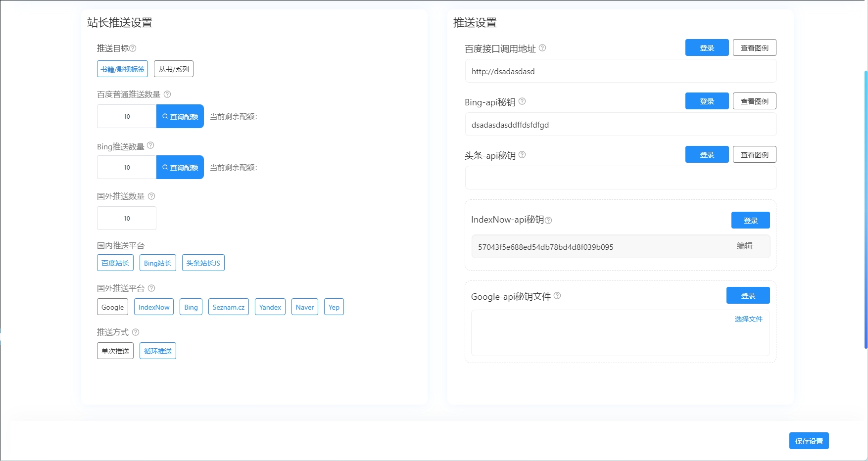Click help icon next to 推送目标
The height and width of the screenshot is (461, 868).
(133, 48)
